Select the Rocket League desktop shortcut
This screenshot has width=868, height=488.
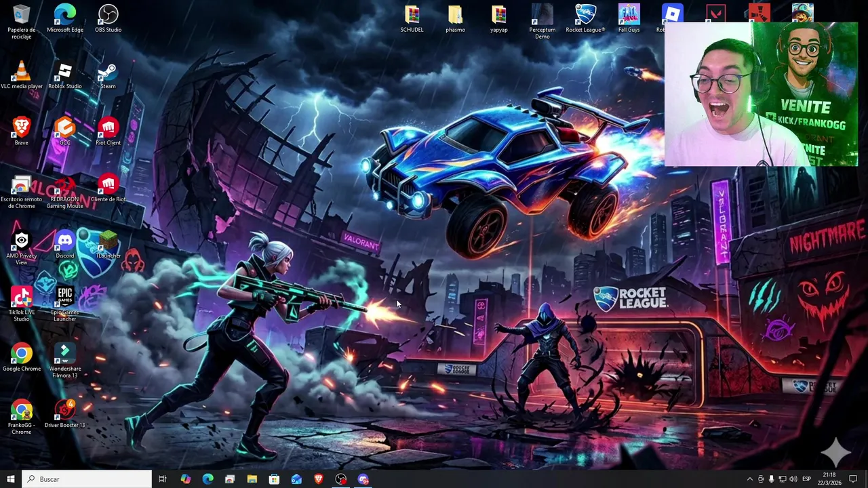pos(585,18)
